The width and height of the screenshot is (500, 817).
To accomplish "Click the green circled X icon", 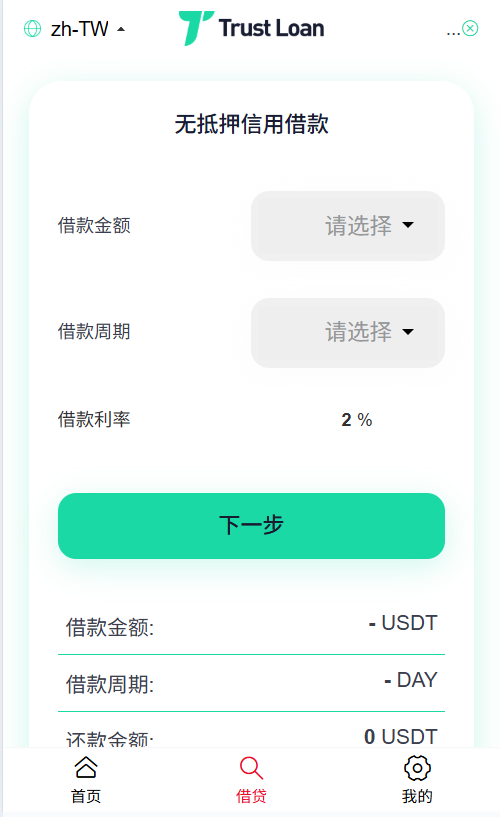I will [x=470, y=28].
